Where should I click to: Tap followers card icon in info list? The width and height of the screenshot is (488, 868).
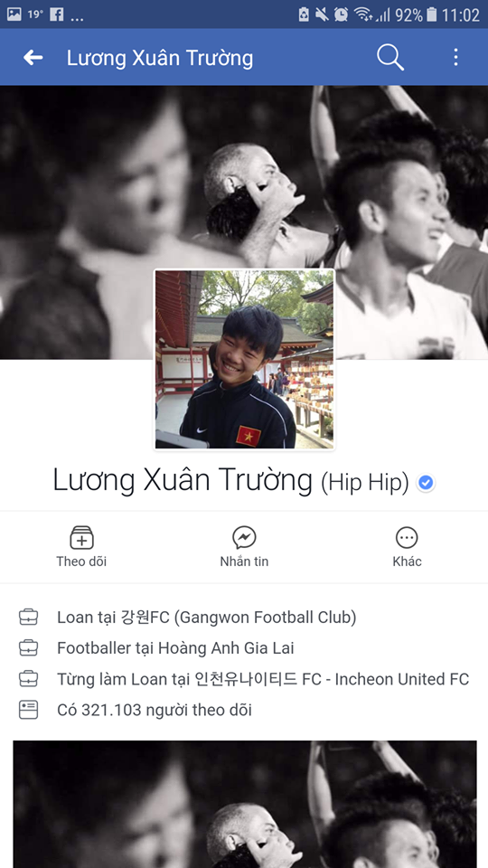click(28, 711)
